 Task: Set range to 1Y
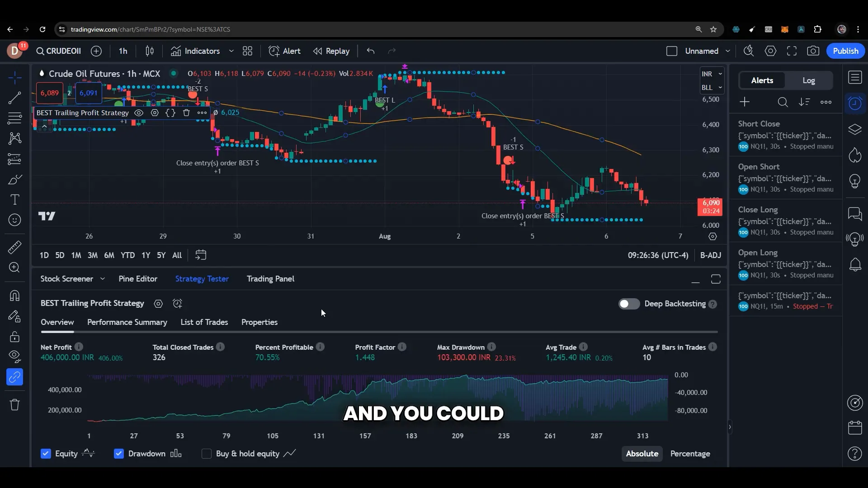[146, 255]
